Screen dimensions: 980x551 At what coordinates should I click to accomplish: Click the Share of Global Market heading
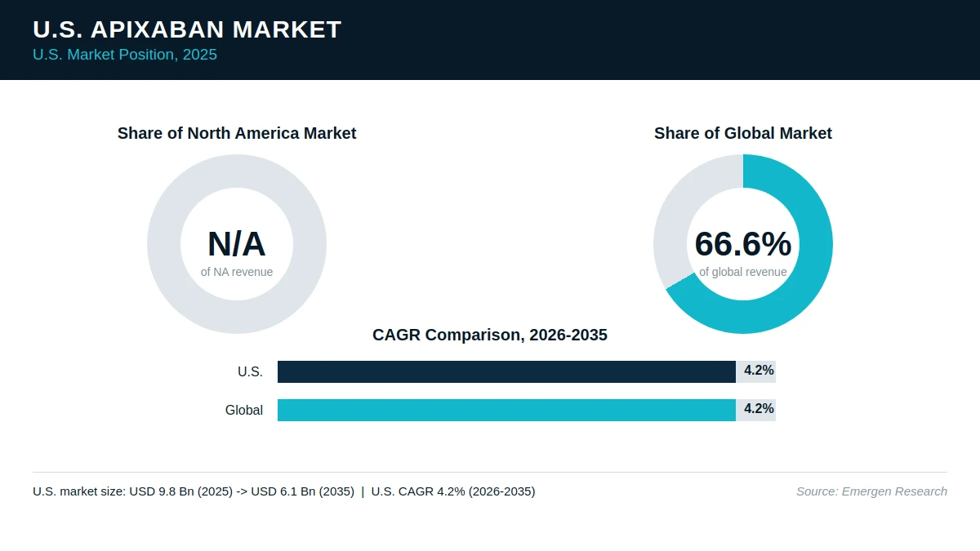(743, 133)
